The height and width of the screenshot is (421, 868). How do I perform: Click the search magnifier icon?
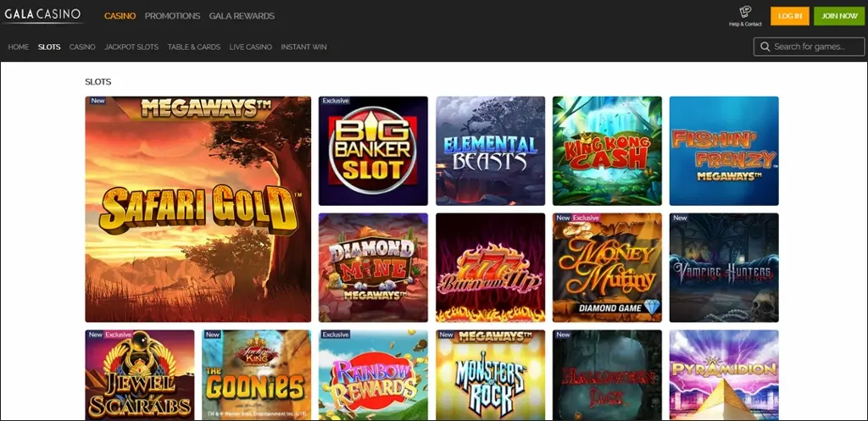pos(765,47)
